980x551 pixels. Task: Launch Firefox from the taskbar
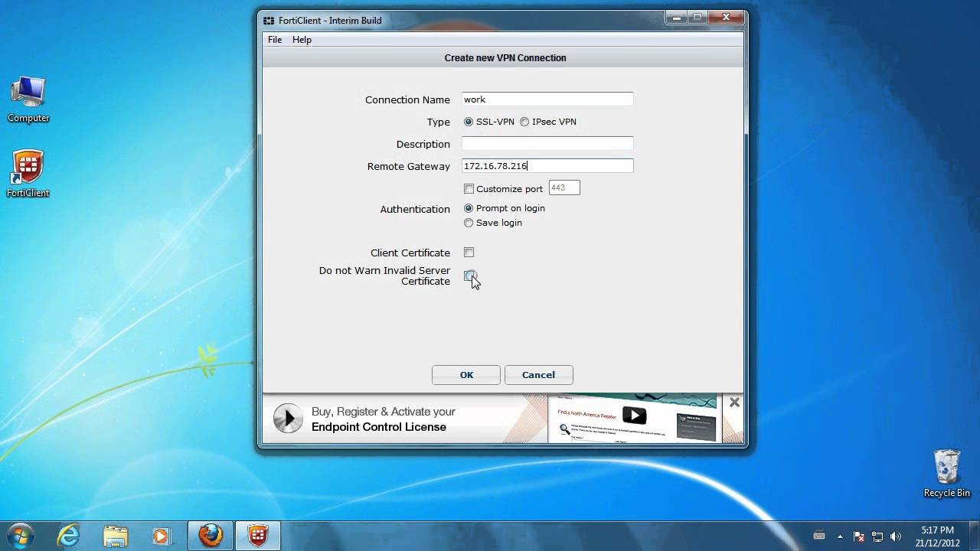pyautogui.click(x=211, y=536)
